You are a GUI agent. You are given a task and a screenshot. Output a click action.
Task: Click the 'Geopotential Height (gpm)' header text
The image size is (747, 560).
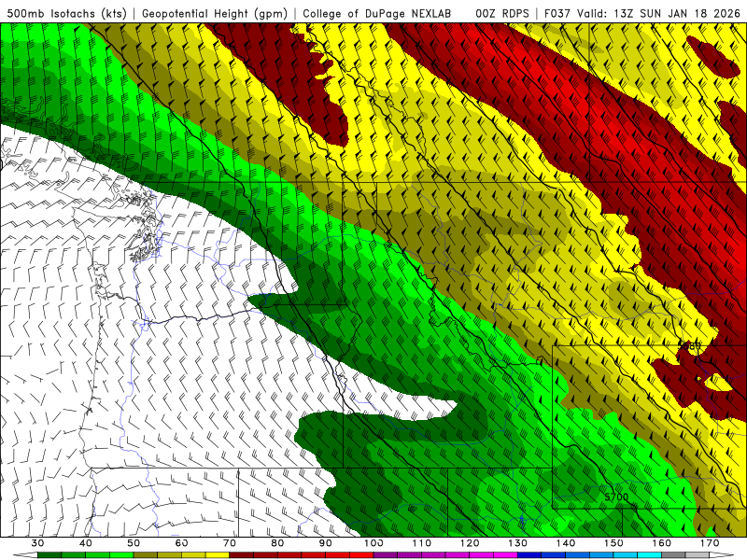point(215,13)
